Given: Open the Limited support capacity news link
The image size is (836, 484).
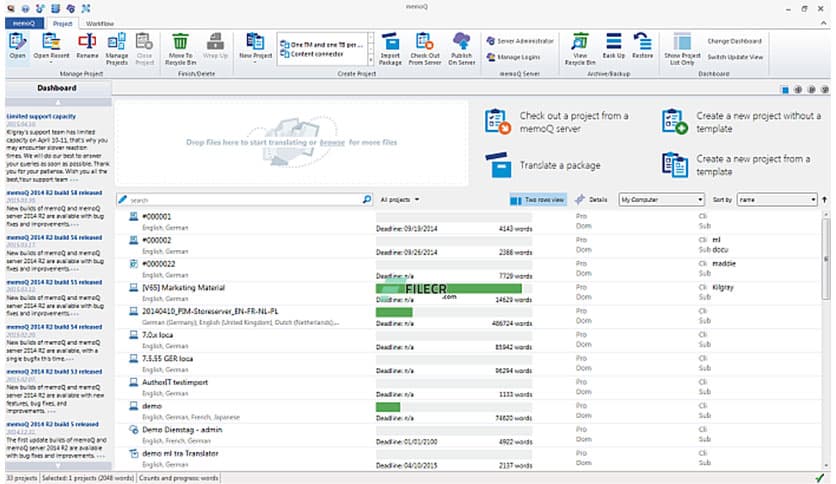Looking at the screenshot, I should (x=41, y=116).
